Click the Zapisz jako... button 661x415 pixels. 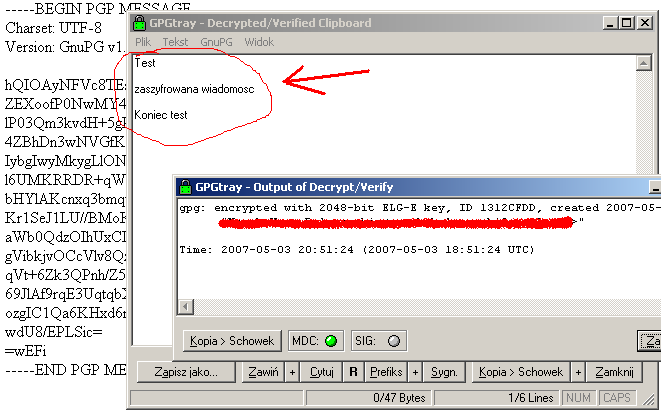(186, 372)
